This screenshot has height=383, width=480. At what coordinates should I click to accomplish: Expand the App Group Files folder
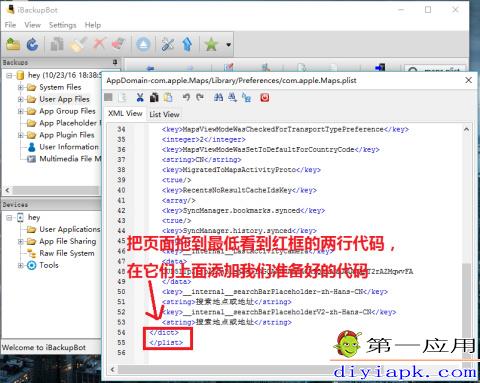(x=21, y=111)
